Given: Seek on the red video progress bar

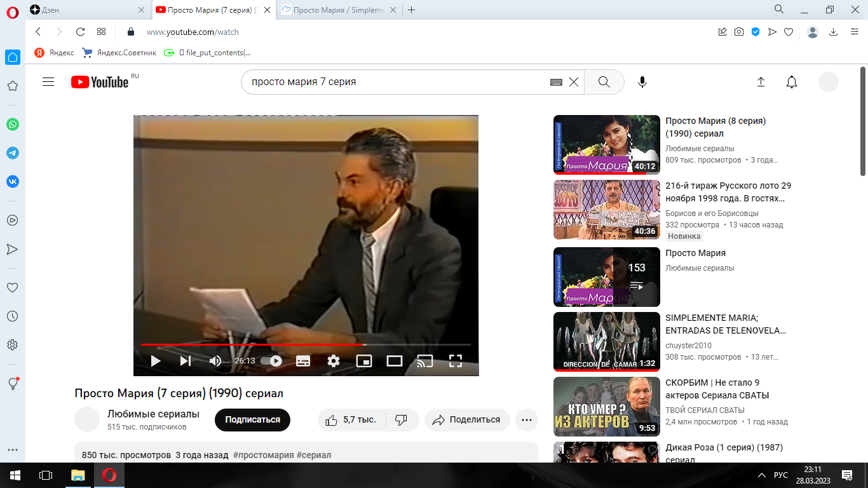Looking at the screenshot, I should tap(306, 344).
